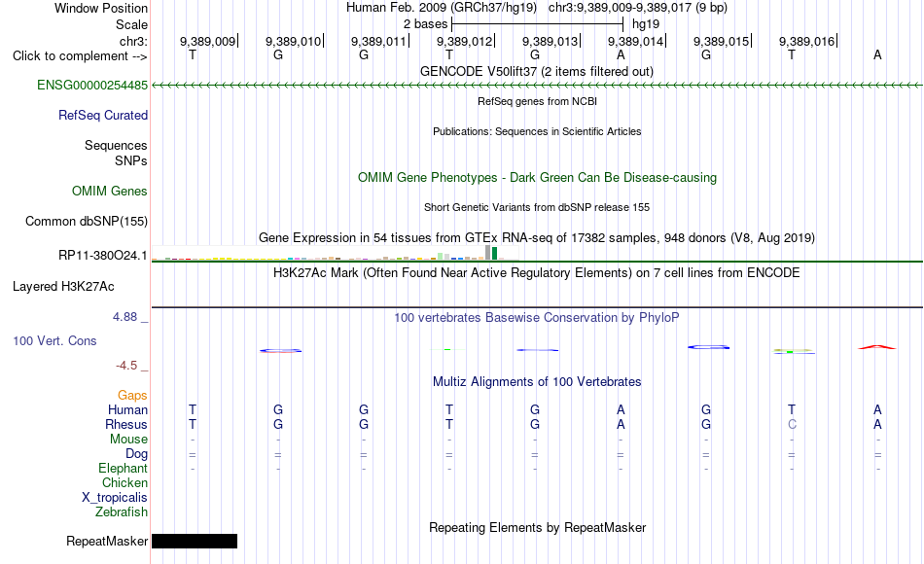Click 'Click to complement -->' to complement bases

point(80,56)
